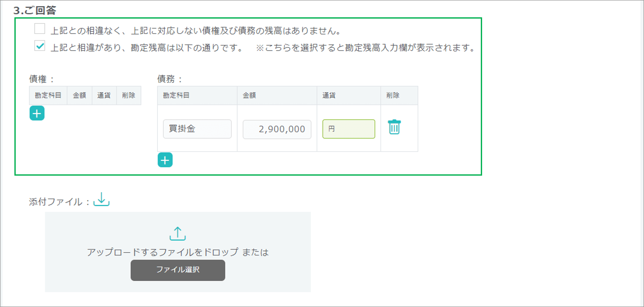Viewport: 644px width, 307px height.
Task: Add a new row to the 債権 table
Action: tap(37, 113)
